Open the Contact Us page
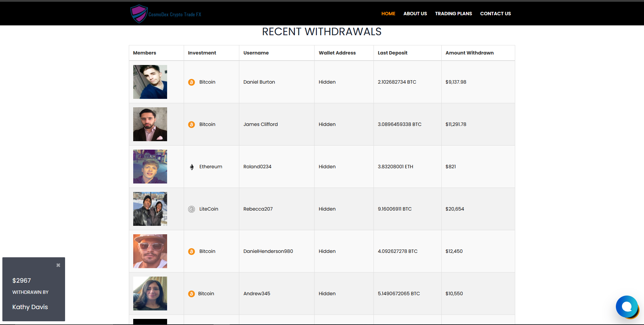644x325 pixels. [495, 14]
